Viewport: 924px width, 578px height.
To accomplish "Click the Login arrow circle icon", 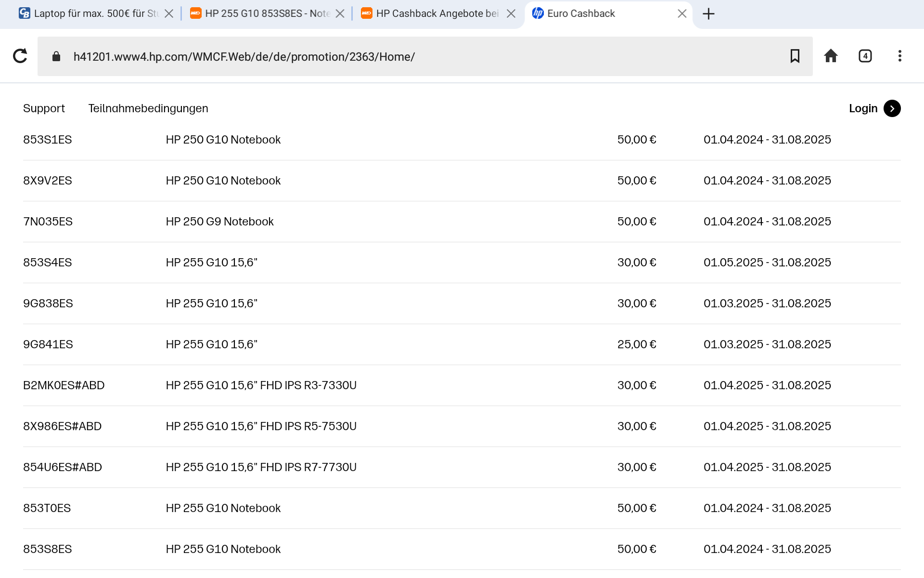I will 892,108.
